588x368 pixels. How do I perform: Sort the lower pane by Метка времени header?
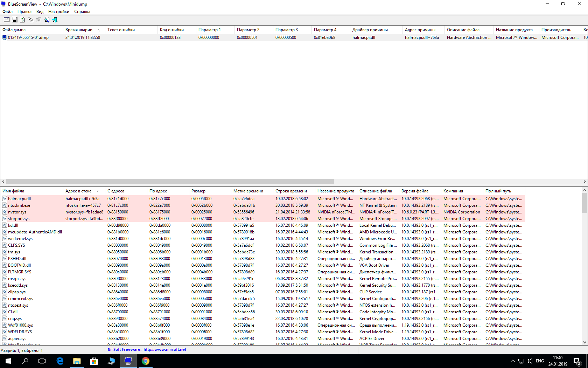[x=252, y=191]
